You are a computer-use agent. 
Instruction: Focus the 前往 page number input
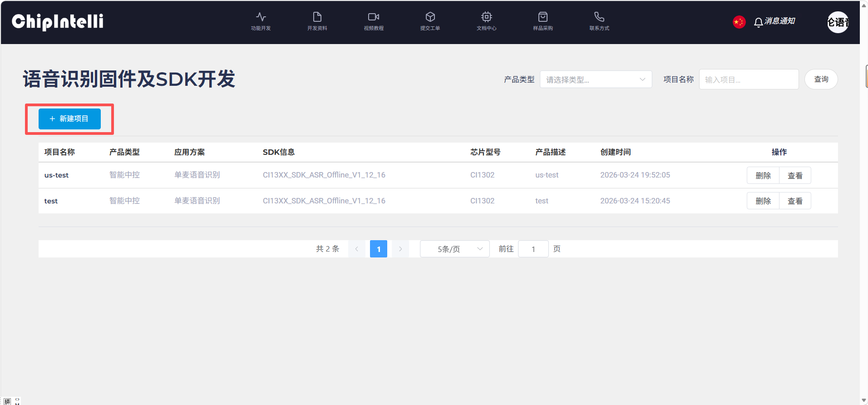(533, 249)
